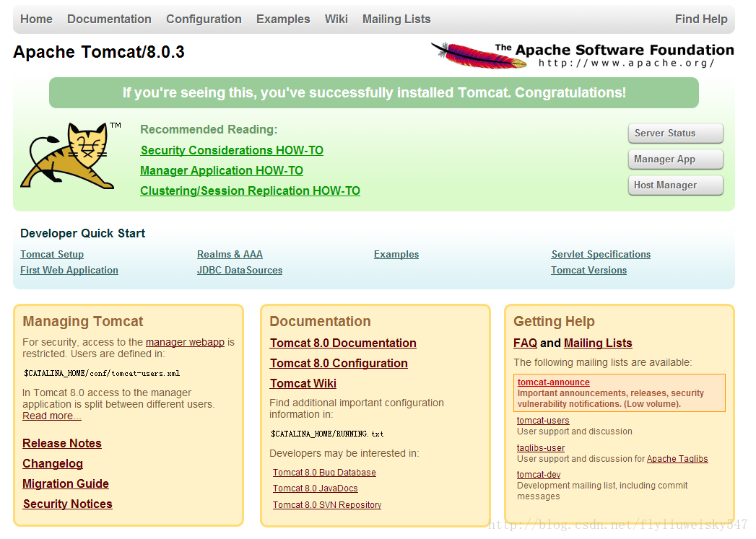Open Manager Application HOW-TO link
This screenshot has height=539, width=756.
tap(221, 170)
